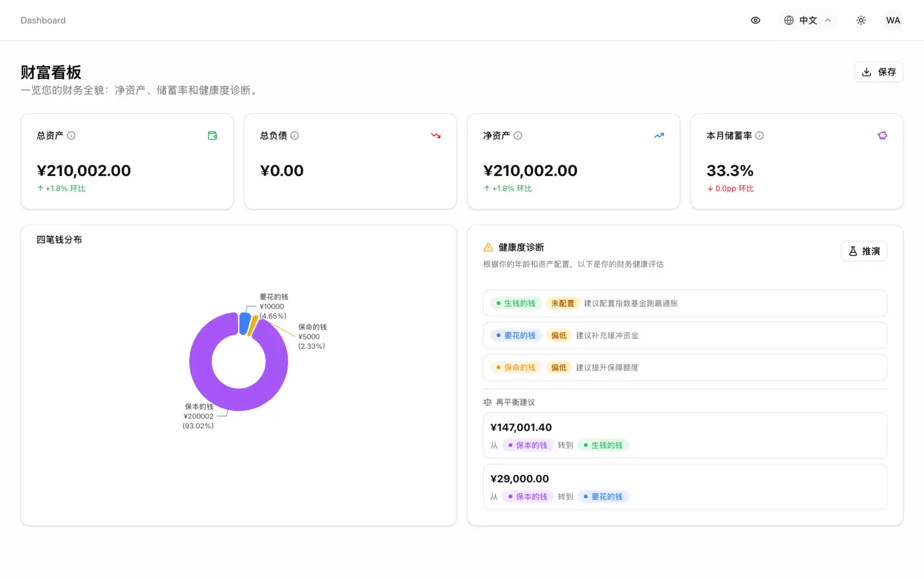
Task: Click the 推演 simulation button
Action: (864, 251)
